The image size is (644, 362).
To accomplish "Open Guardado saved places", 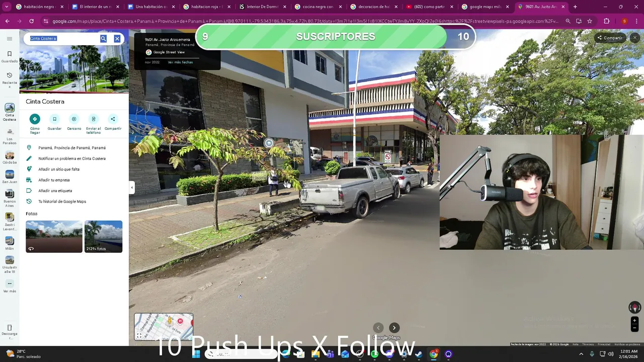I will [x=10, y=56].
